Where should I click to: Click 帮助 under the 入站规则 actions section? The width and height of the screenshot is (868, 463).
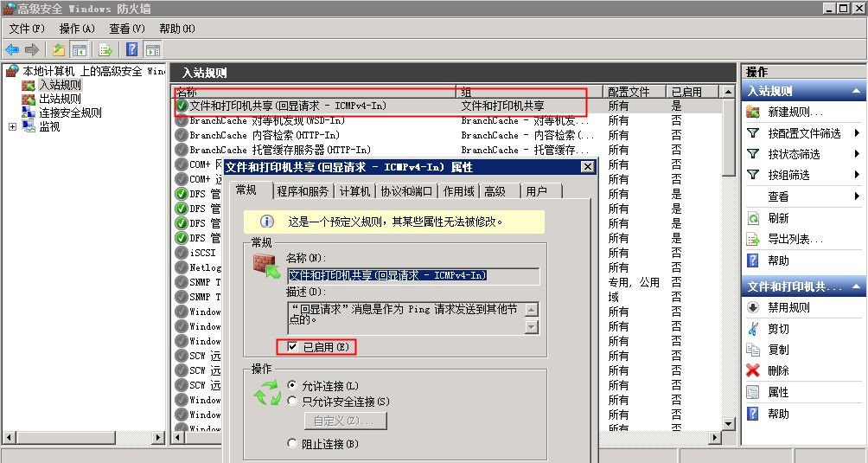[x=778, y=260]
